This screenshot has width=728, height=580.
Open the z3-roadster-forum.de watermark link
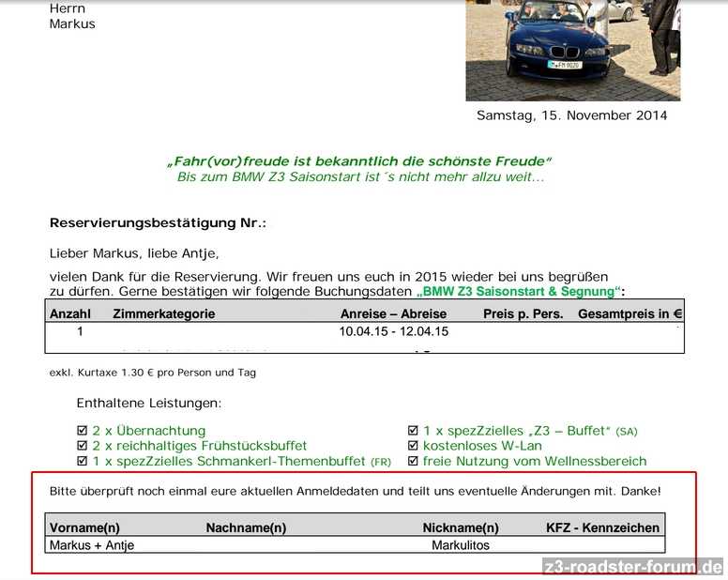click(633, 567)
